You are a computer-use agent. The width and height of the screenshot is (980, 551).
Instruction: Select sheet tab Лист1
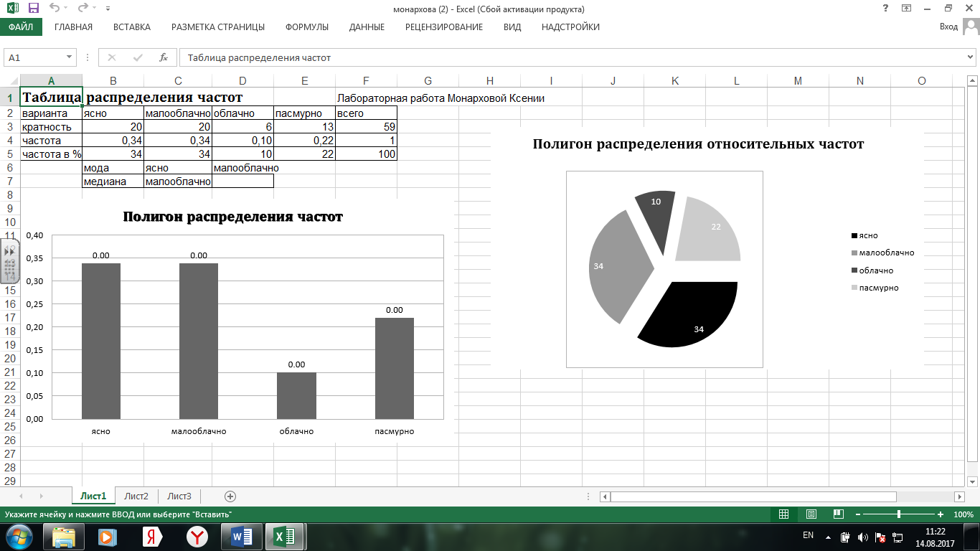tap(93, 496)
